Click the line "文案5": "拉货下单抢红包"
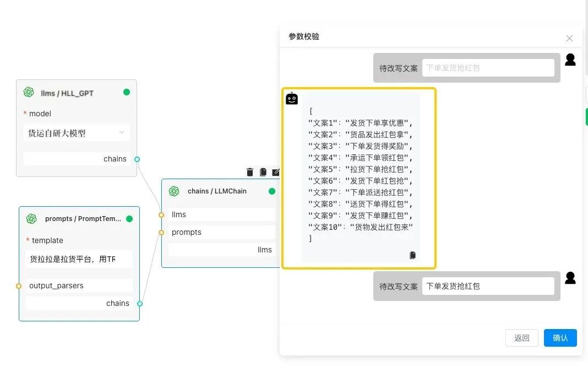This screenshot has height=366, width=588. coord(361,169)
